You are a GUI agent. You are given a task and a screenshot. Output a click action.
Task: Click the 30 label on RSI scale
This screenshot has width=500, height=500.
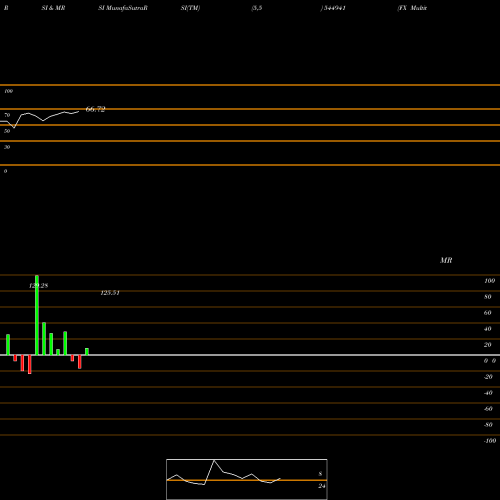[7, 147]
